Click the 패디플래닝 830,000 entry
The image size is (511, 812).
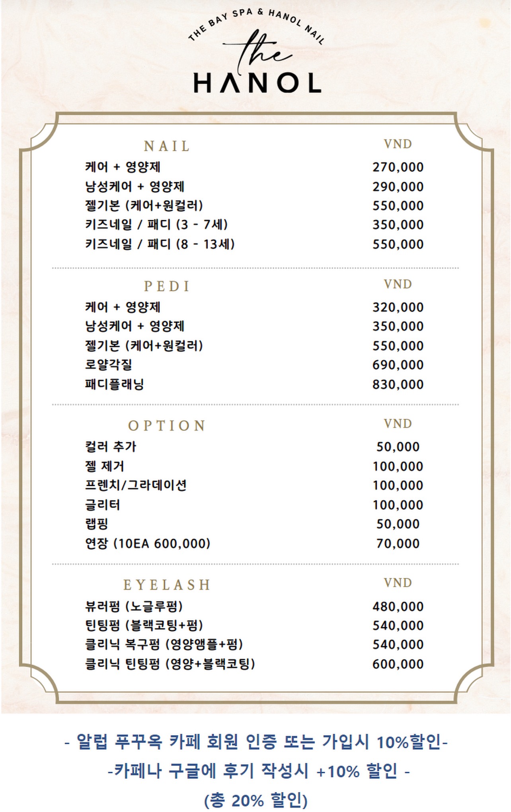coord(254,384)
